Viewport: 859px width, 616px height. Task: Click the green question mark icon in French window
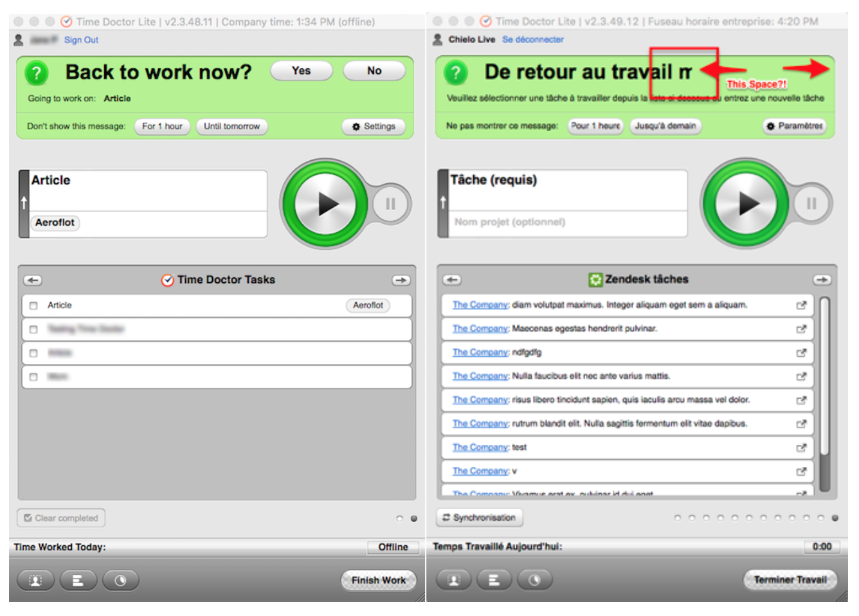pyautogui.click(x=456, y=73)
